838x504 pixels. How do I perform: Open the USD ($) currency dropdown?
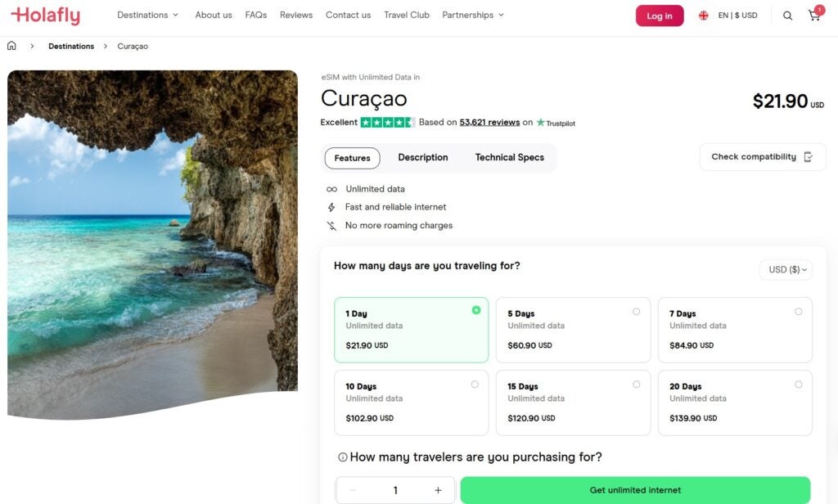(x=786, y=269)
